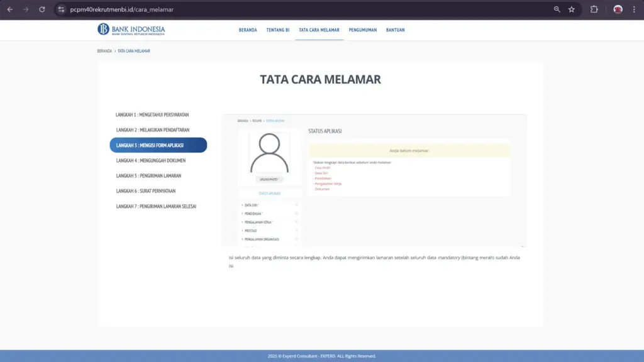
Task: Select Langkah 3: Mengisi Form Aplikasi
Action: point(158,145)
